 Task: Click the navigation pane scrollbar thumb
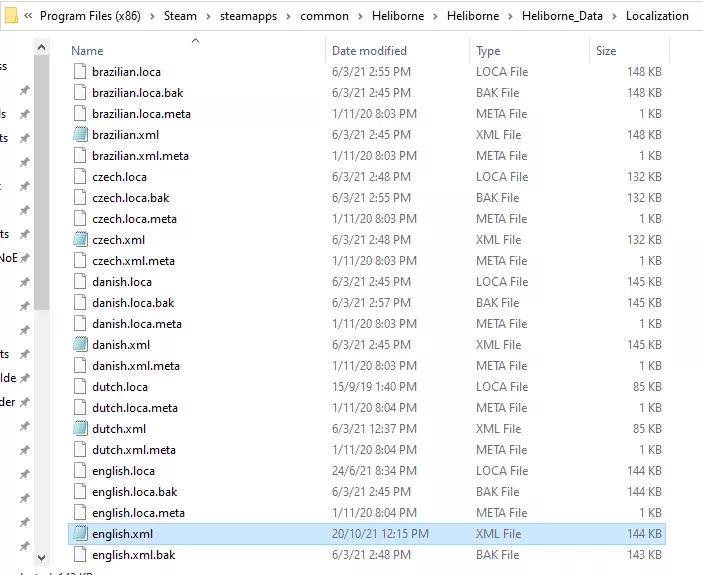41,182
